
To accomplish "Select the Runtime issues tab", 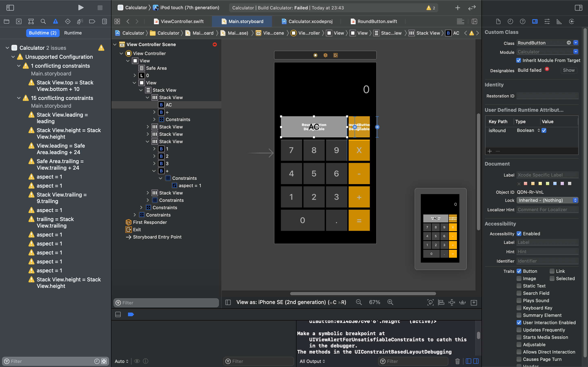I will pos(73,33).
